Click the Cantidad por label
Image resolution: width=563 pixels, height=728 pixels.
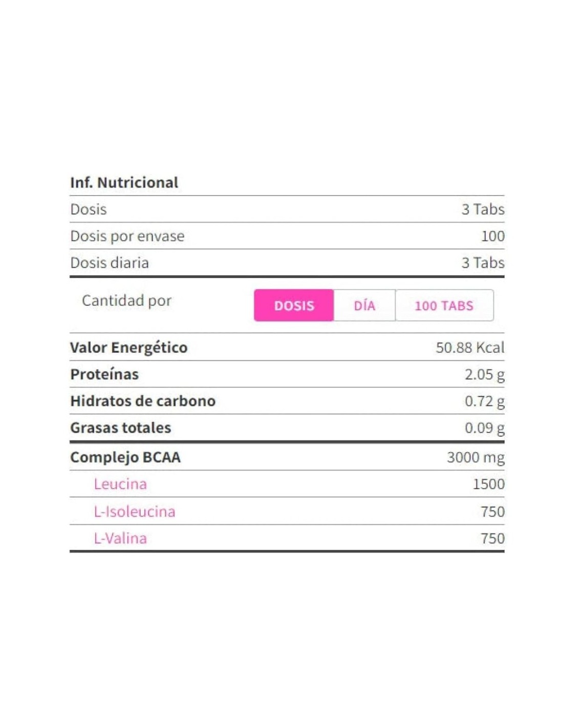(127, 301)
